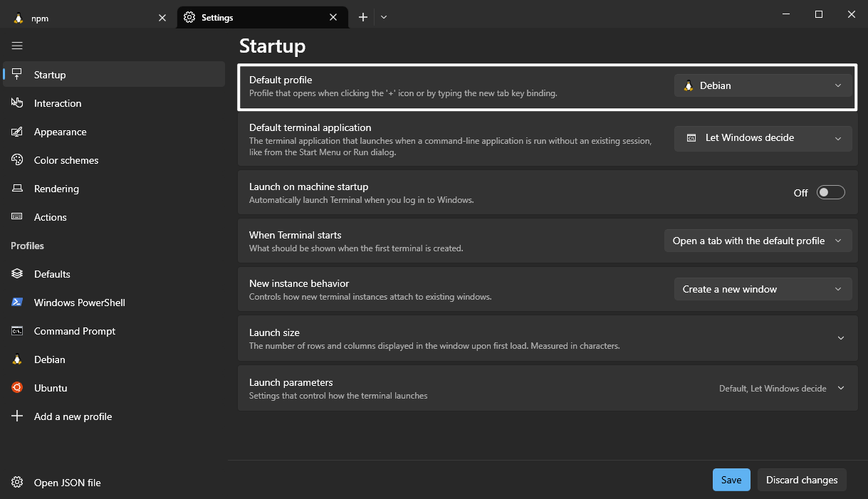Click the Debian penguin icon in sidebar
The width and height of the screenshot is (868, 499).
pyautogui.click(x=18, y=359)
